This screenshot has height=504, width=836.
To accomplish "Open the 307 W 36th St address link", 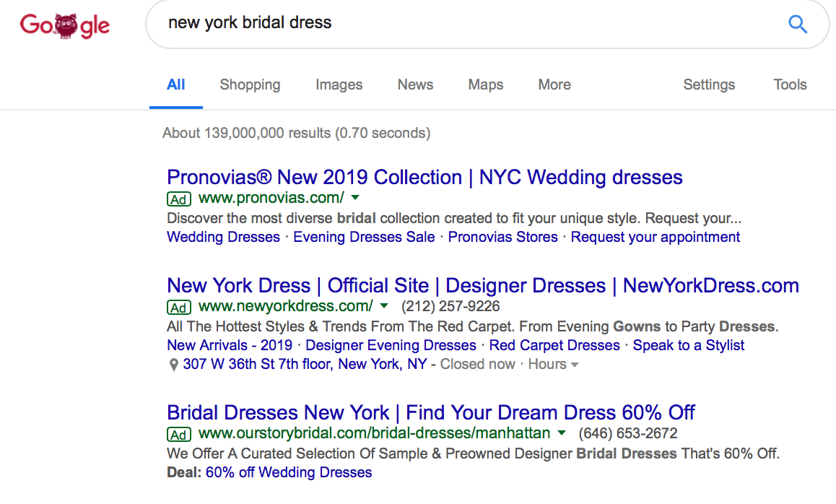I will (x=305, y=364).
